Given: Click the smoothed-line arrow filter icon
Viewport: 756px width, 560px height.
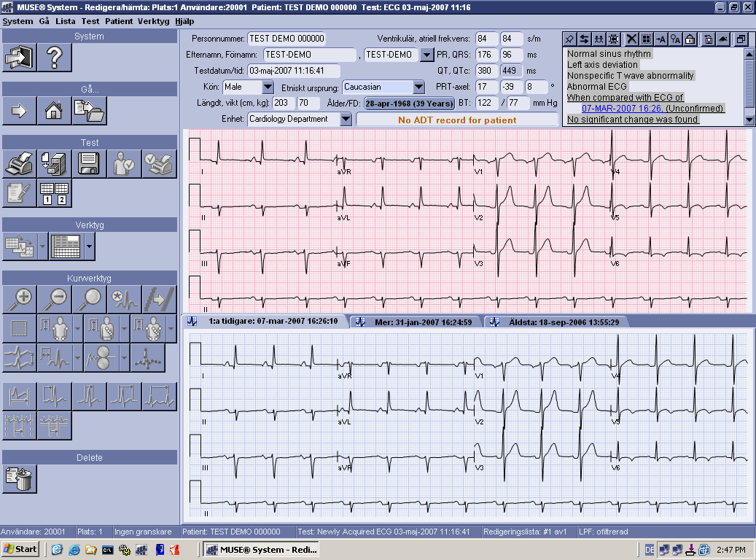Looking at the screenshot, I should coord(159,299).
